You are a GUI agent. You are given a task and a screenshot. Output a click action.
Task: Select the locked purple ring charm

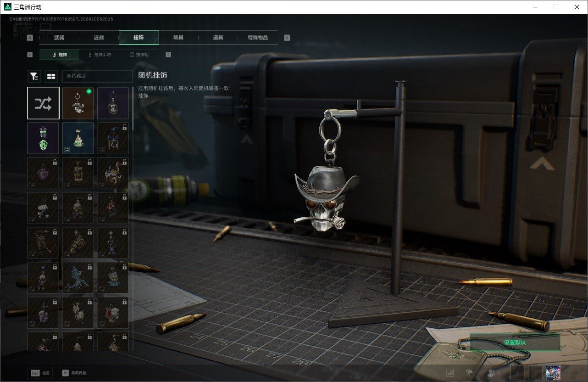43,173
